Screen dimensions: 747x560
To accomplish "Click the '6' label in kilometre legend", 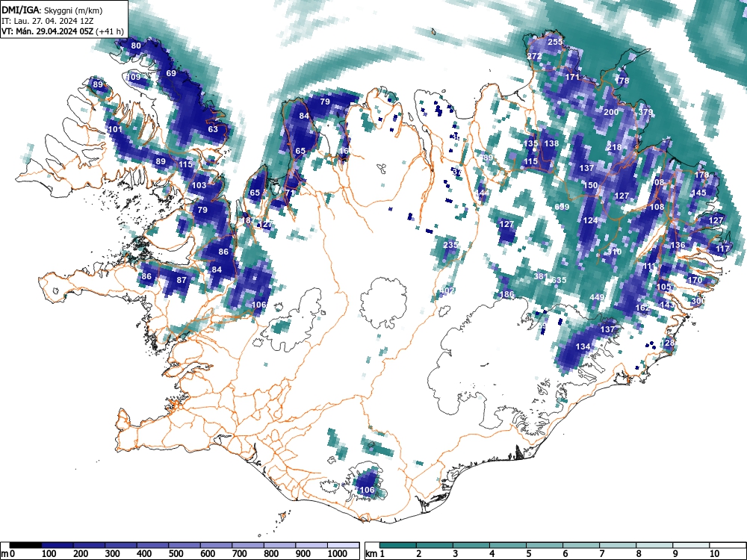I will tap(565, 554).
